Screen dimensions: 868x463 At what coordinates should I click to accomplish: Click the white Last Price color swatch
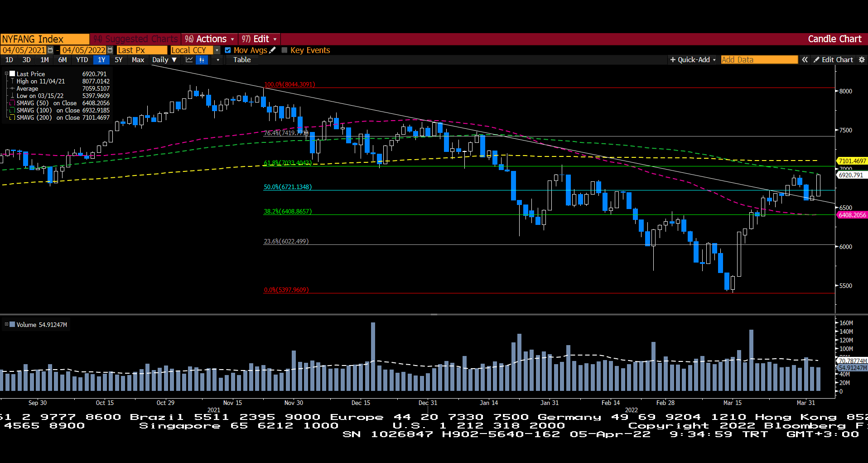pos(13,73)
